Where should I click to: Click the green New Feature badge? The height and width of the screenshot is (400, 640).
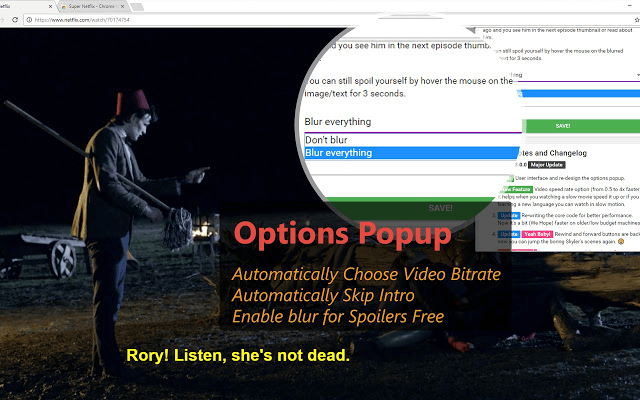[x=516, y=189]
